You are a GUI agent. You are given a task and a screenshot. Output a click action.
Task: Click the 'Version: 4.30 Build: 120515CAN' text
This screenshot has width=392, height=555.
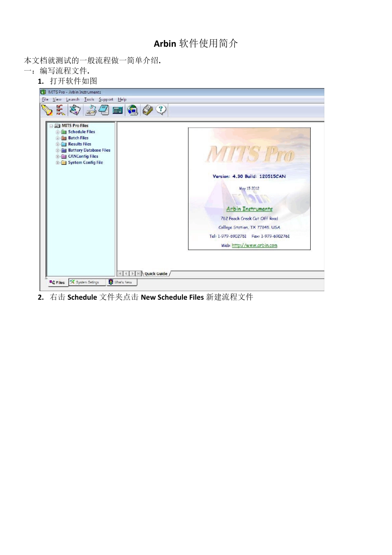(249, 176)
